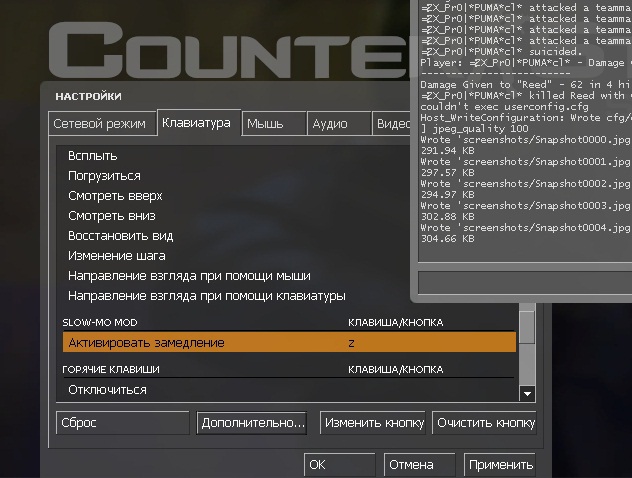Click the keybind list scroll-down arrow
Image resolution: width=632 pixels, height=478 pixels.
click(527, 394)
